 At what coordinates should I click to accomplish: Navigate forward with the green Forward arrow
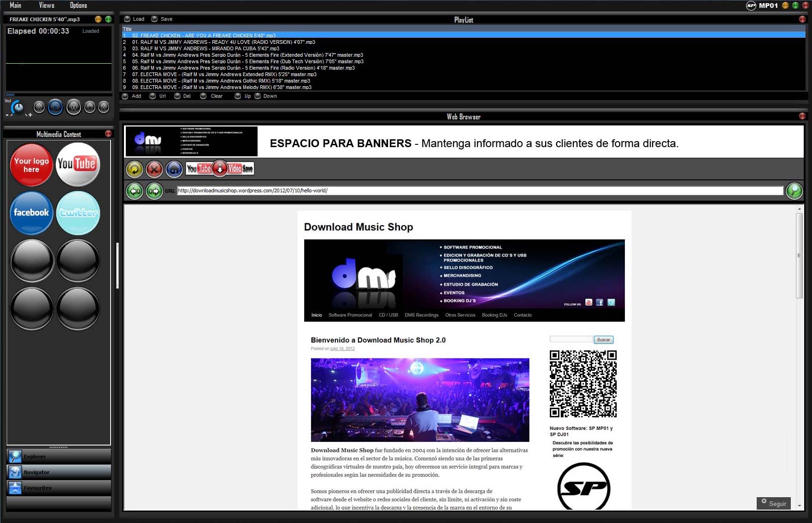(154, 191)
